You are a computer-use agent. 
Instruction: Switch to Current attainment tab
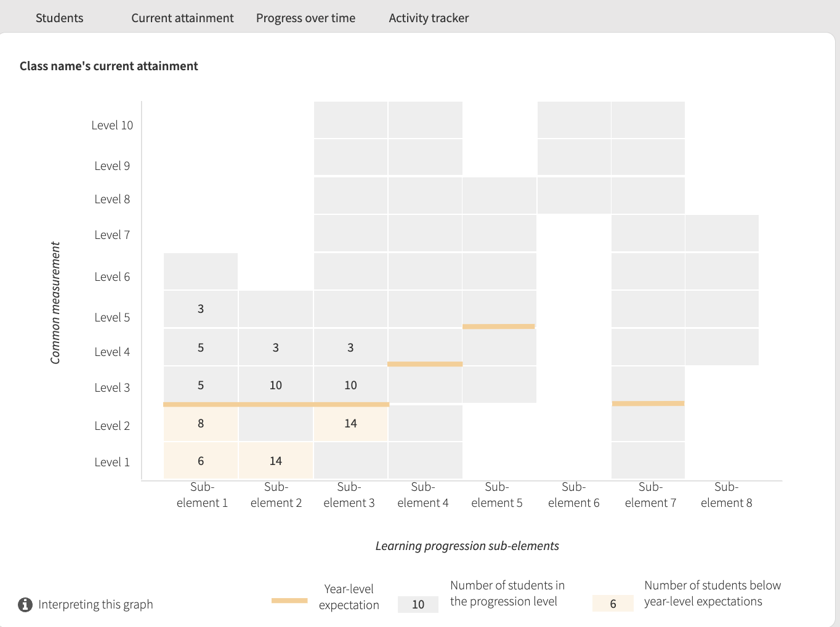click(x=182, y=18)
